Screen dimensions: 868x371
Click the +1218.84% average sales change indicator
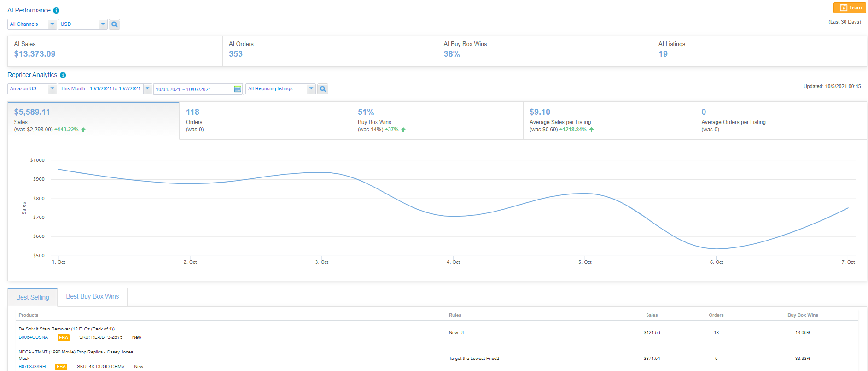pos(577,130)
